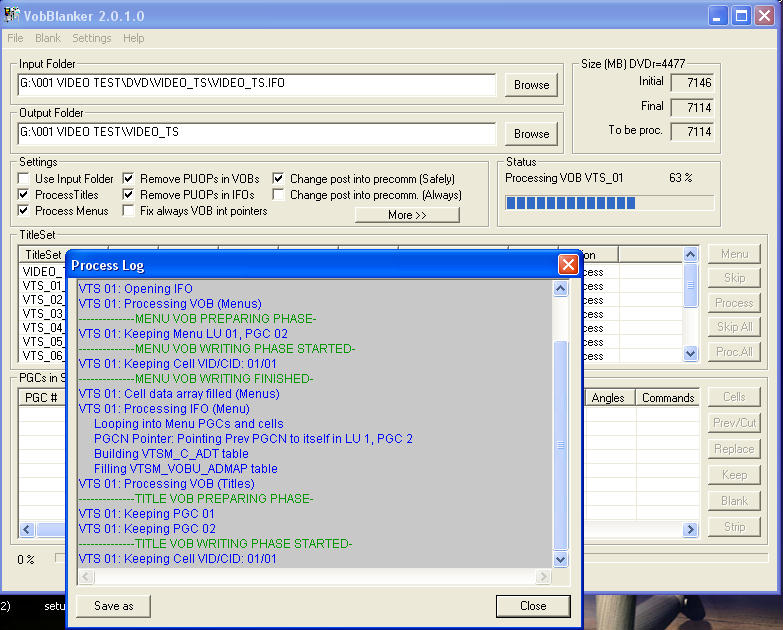Toggle ProcessTitles checkbox
Screen dimensions: 783x630
pyautogui.click(x=23, y=194)
